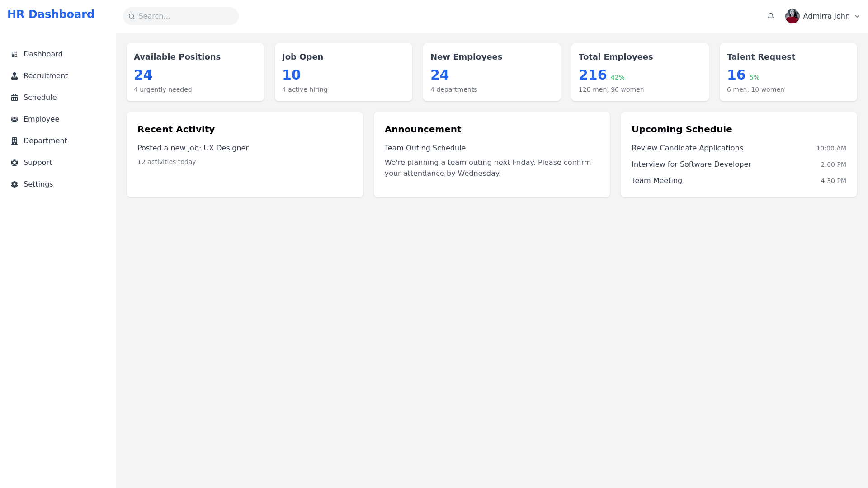Open the Total Employees stat card

click(640, 72)
